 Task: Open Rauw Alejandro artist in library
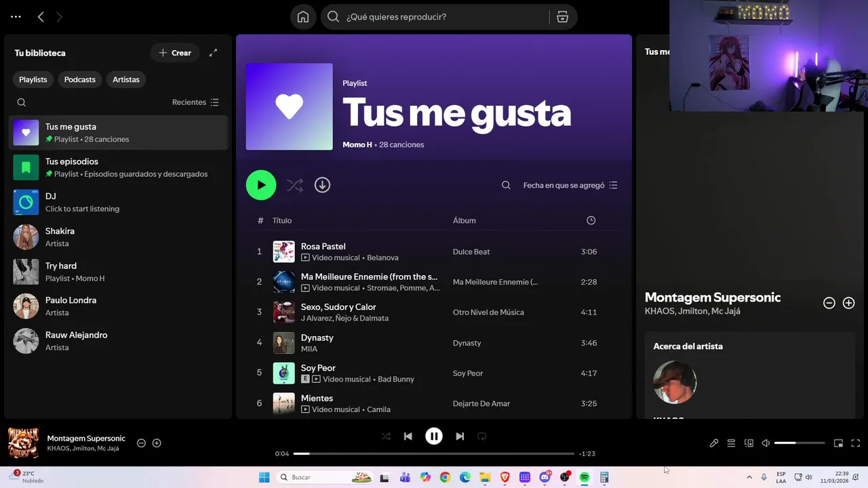119,341
